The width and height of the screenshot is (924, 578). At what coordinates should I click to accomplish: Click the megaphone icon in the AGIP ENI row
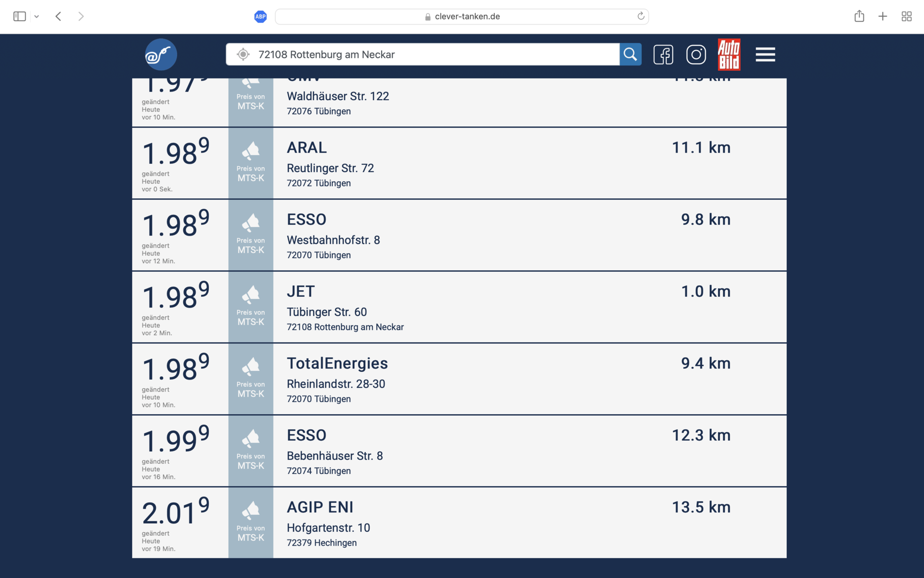click(251, 510)
